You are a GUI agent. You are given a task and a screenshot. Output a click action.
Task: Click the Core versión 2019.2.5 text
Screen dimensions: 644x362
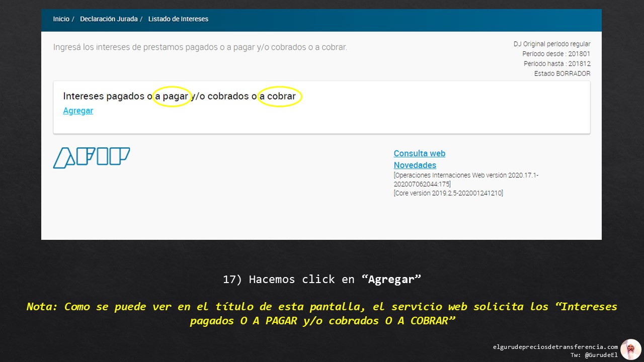pyautogui.click(x=448, y=193)
